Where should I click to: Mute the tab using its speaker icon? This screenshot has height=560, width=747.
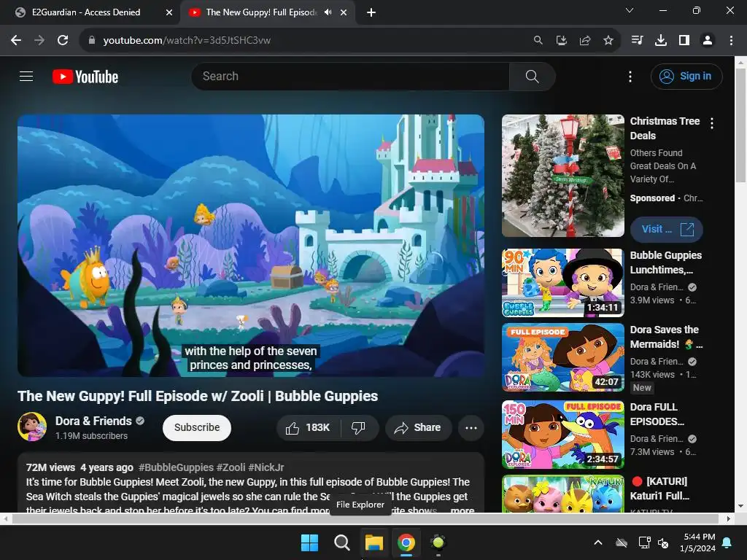pyautogui.click(x=328, y=12)
